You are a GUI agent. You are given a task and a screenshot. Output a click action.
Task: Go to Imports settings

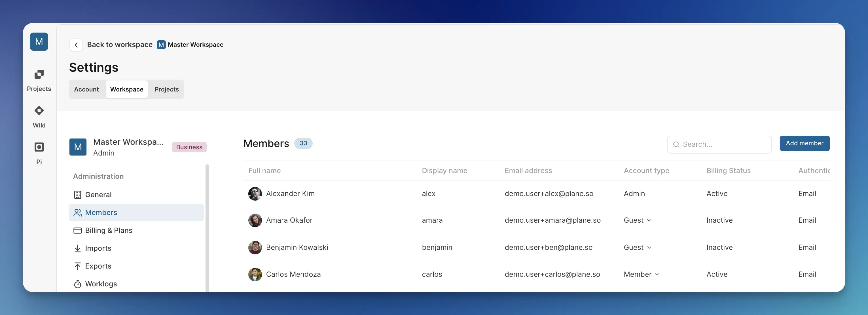tap(98, 248)
